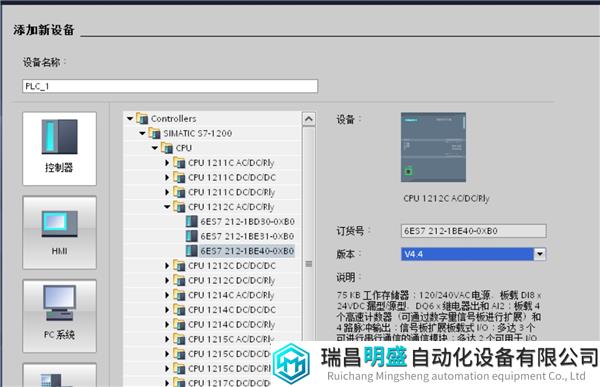Select CPU 1212C DC/DC/DC tree entry
The image size is (600, 387).
point(232,266)
